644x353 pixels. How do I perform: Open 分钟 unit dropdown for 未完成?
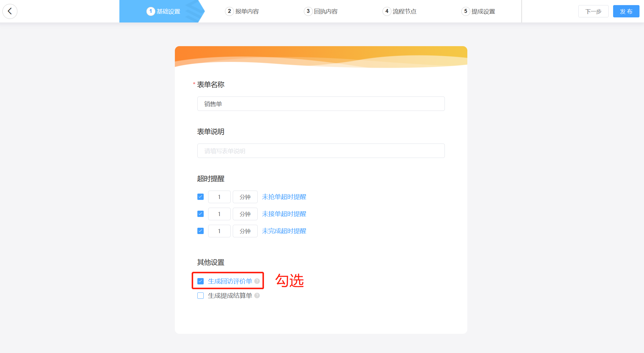245,231
